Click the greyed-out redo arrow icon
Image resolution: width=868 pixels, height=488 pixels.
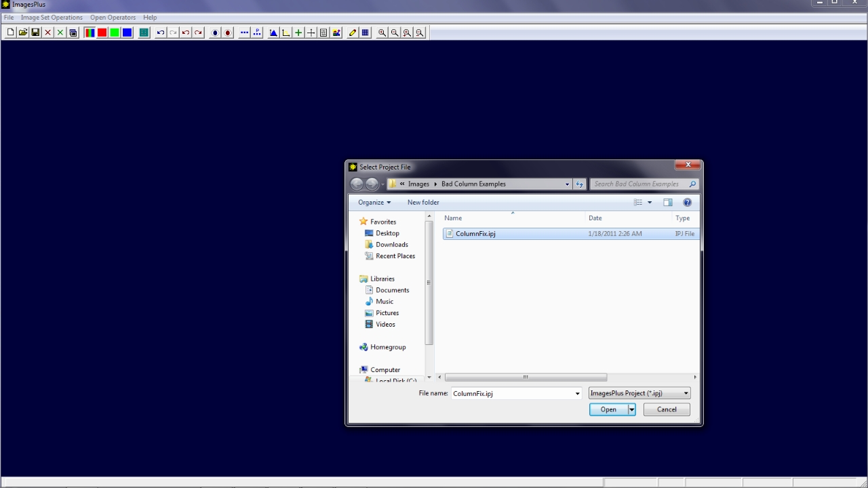click(x=173, y=33)
